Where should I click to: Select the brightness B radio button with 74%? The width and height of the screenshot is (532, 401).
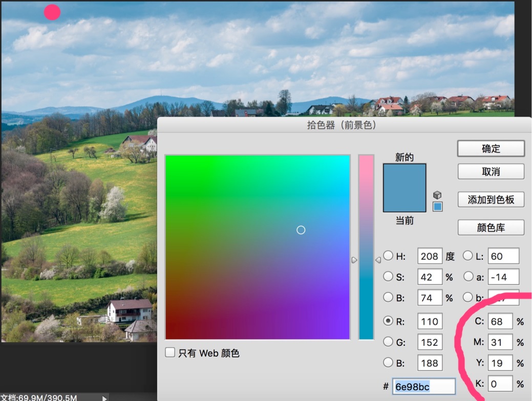pos(388,297)
